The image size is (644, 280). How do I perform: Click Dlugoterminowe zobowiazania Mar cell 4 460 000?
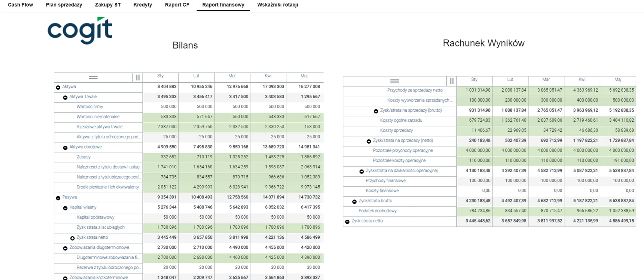click(x=232, y=258)
